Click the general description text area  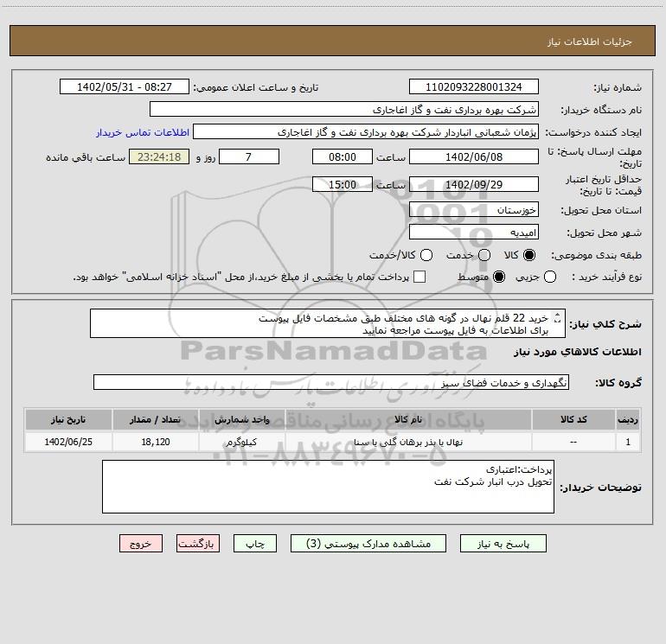click(x=328, y=323)
